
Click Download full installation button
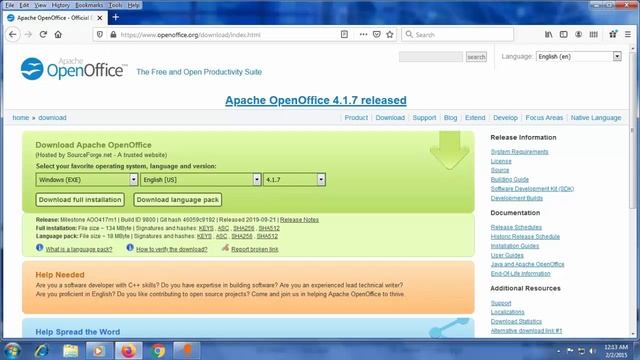[x=80, y=200]
